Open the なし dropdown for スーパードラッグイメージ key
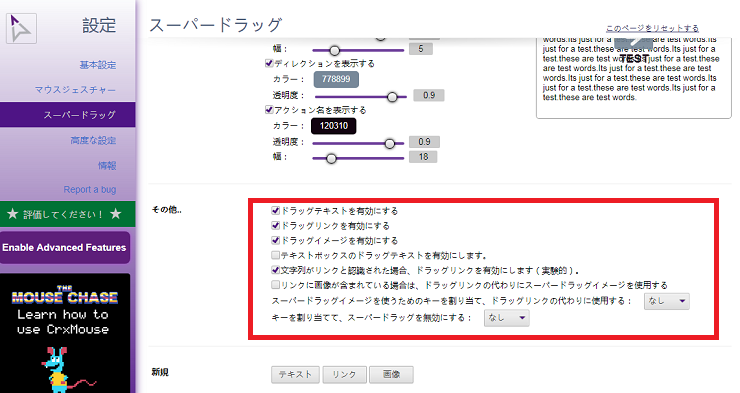 666,301
